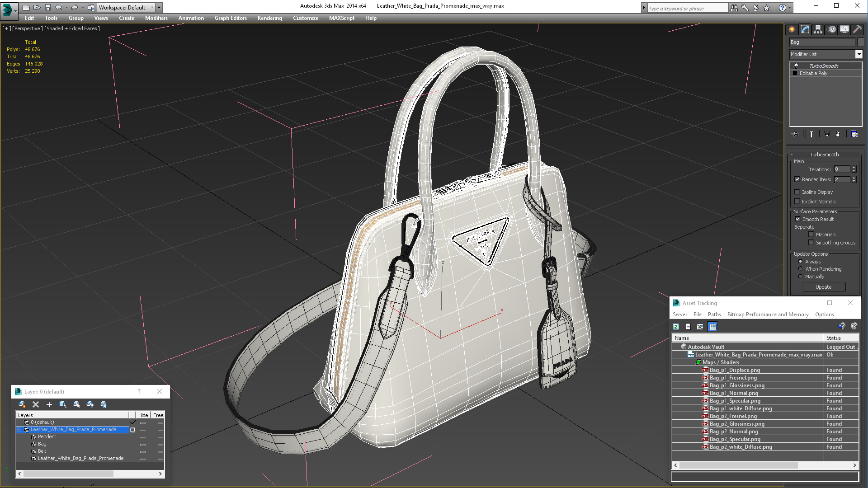The height and width of the screenshot is (488, 868).
Task: Click the Undo arrow icon
Action: (x=58, y=8)
